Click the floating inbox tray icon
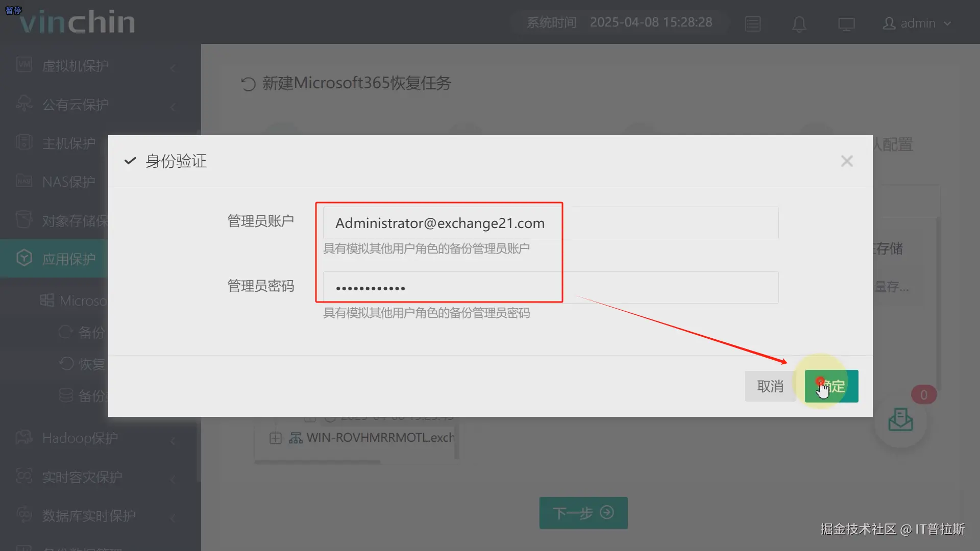Viewport: 980px width, 551px height. [x=900, y=420]
